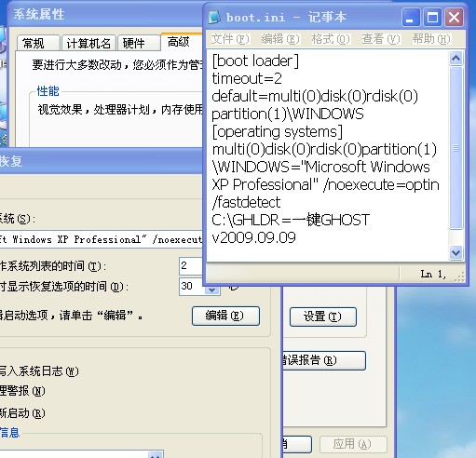Click the '/fastdetect' line in Notepad
Screen dimensions: 476x458
pyautogui.click(x=246, y=203)
